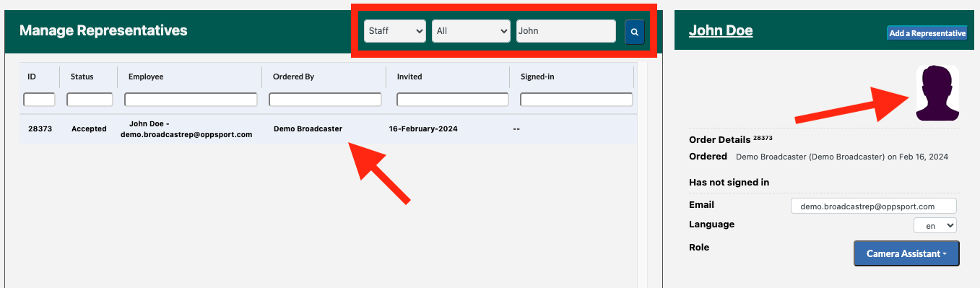This screenshot has height=288, width=980.
Task: Open the Language en dropdown
Action: pos(935,225)
